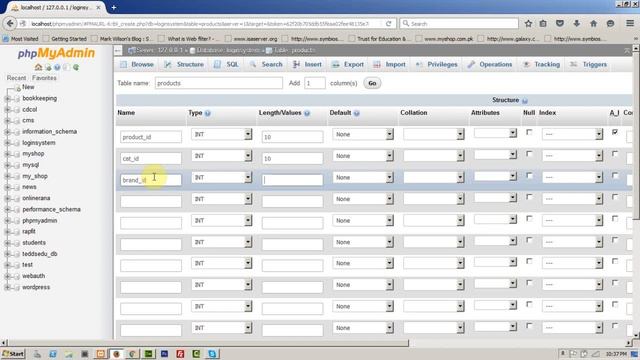This screenshot has height=360, width=640.
Task: Click the brand_id Name input field
Action: point(151,180)
